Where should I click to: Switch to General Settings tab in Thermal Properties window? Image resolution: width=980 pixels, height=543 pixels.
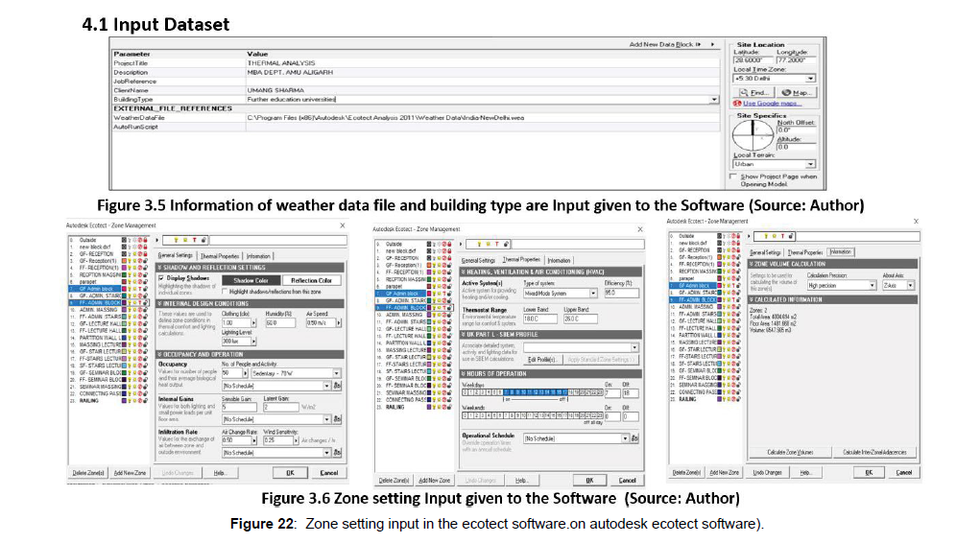pyautogui.click(x=479, y=261)
